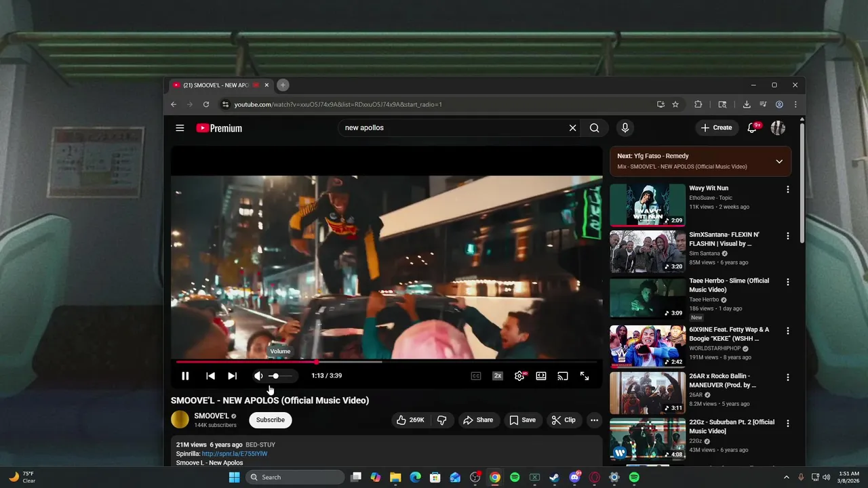
Task: Go to the previous video in player
Action: 210,376
